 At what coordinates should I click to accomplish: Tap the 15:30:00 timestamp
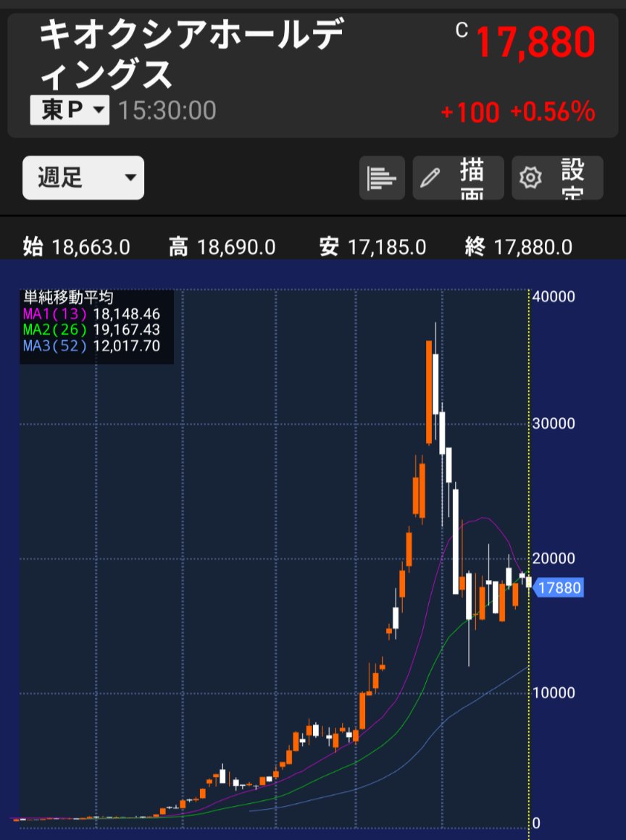(167, 110)
